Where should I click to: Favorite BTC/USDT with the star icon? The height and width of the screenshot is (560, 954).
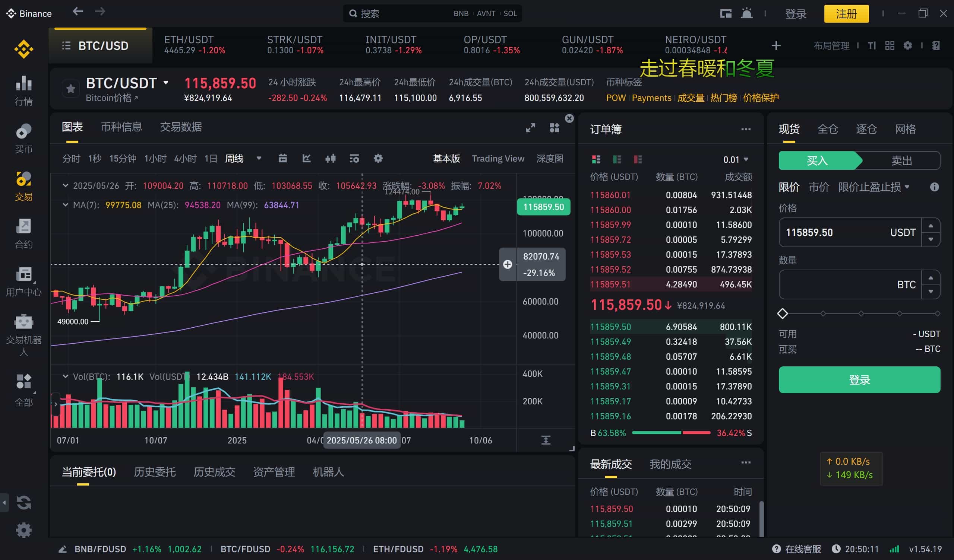(70, 89)
